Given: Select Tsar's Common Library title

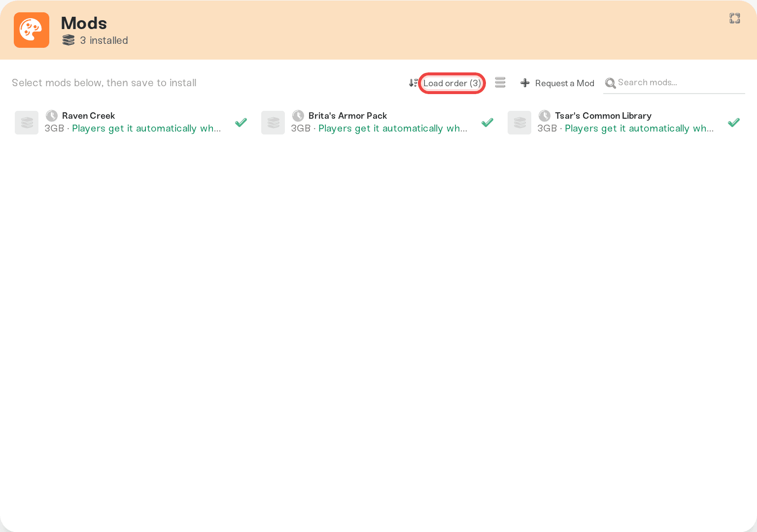Looking at the screenshot, I should pyautogui.click(x=603, y=116).
